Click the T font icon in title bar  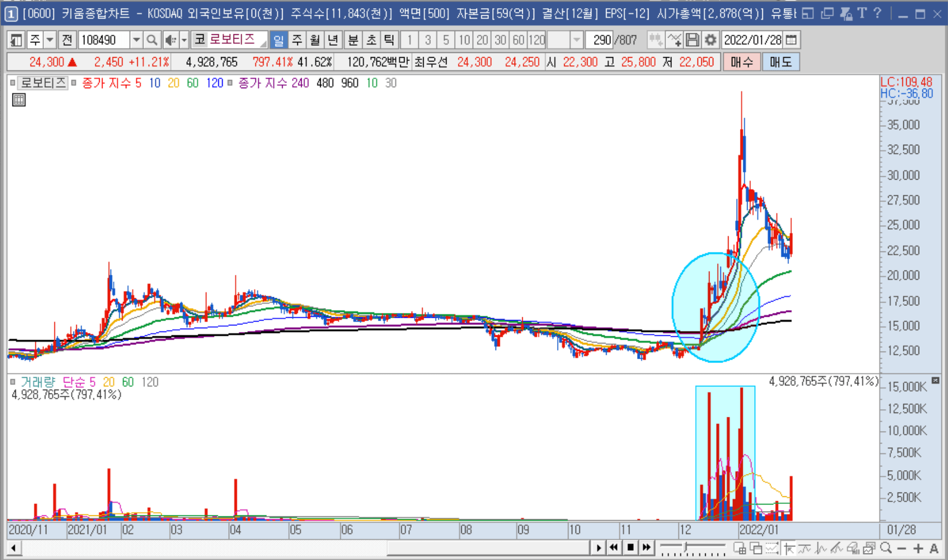point(861,13)
